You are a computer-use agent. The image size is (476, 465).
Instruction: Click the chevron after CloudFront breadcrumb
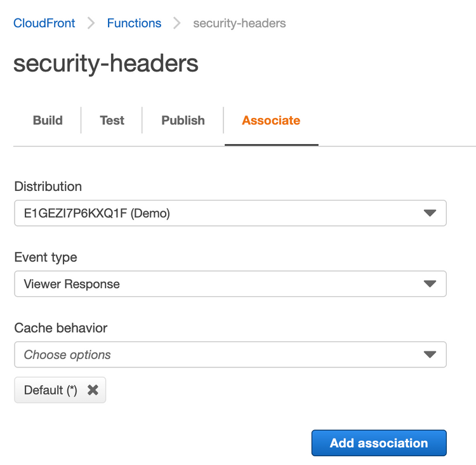pos(91,23)
